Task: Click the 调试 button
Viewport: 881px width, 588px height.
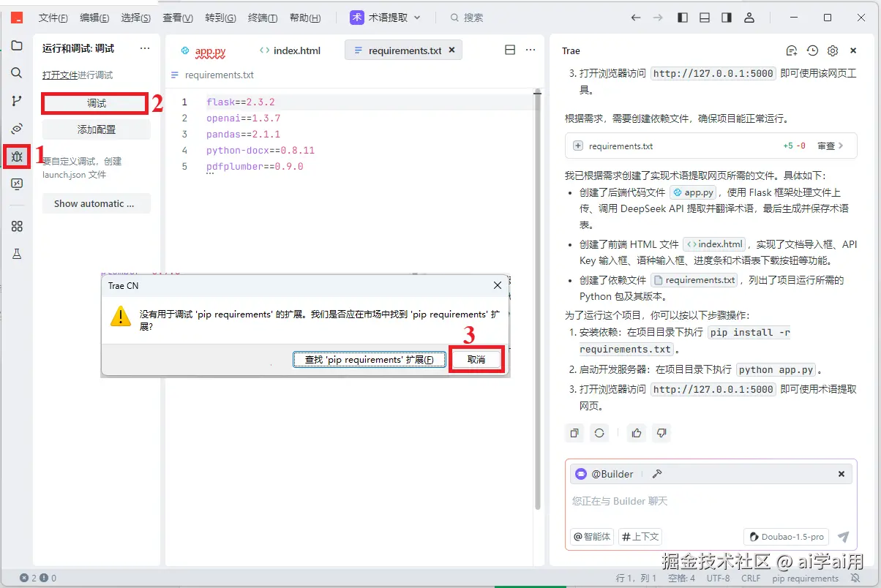Action: [x=97, y=104]
